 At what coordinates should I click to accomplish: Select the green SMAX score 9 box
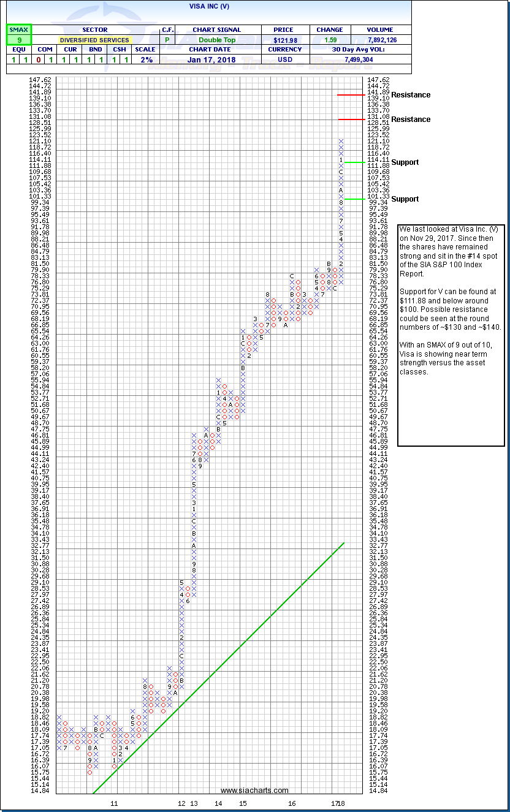pyautogui.click(x=18, y=40)
